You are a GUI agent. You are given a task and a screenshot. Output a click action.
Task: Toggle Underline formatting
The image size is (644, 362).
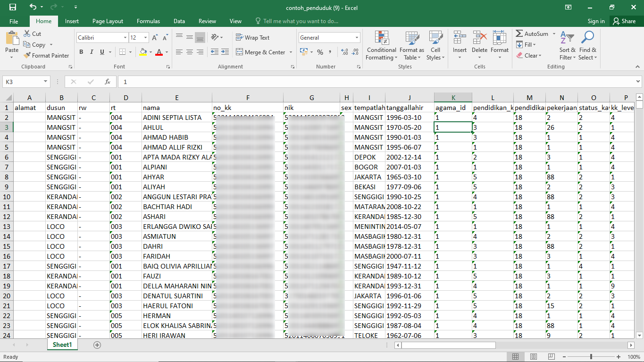[x=102, y=52]
